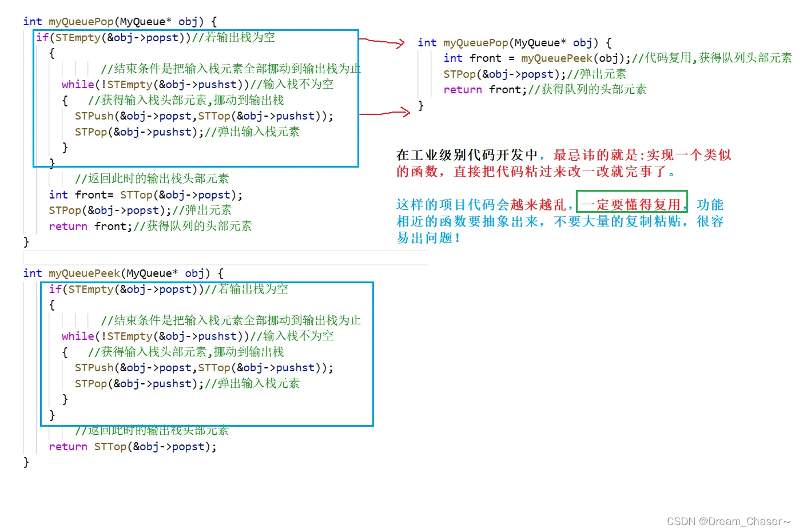Click the STPush(&obj->popst,...) line inside myQueuePeek
Viewport: 799px width, 532px height.
pos(204,368)
